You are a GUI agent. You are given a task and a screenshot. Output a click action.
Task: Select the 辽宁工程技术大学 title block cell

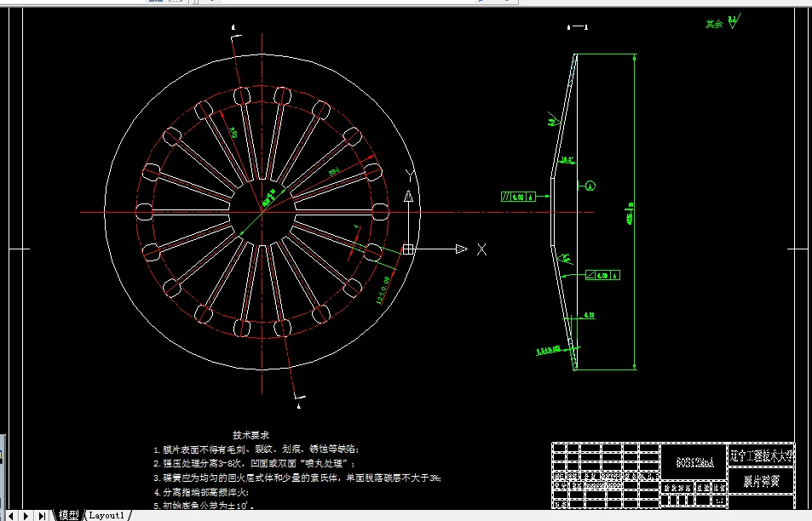coord(761,455)
